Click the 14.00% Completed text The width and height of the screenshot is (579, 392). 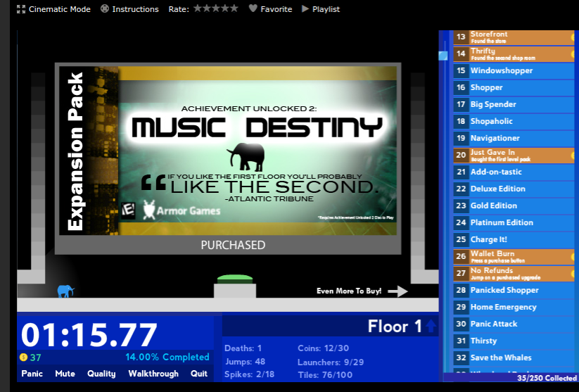[x=167, y=357]
